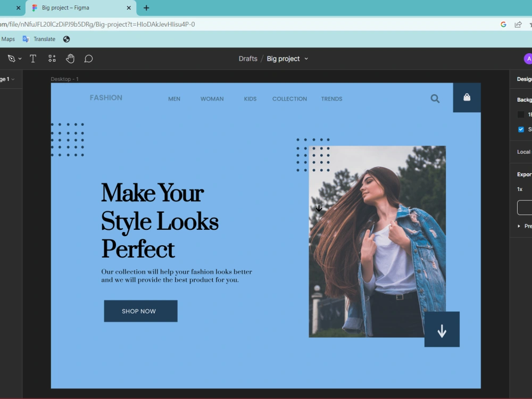Image resolution: width=532 pixels, height=399 pixels.
Task: Expand the Preview disclosure triangle
Action: tap(519, 226)
